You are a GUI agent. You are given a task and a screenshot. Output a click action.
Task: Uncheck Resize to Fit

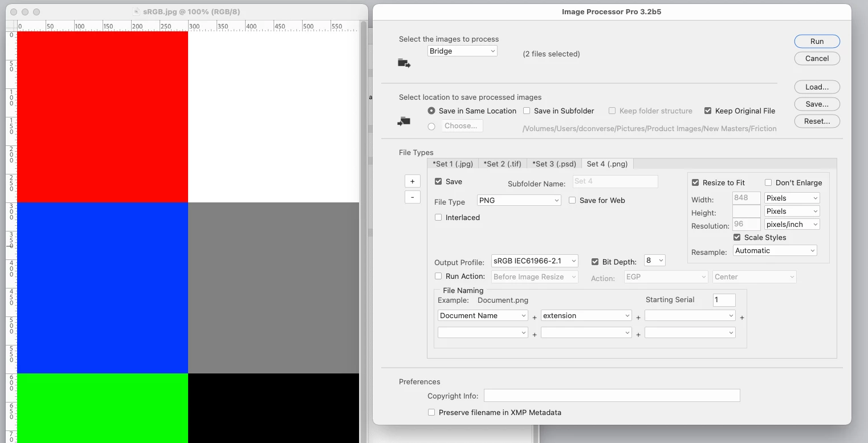click(695, 182)
